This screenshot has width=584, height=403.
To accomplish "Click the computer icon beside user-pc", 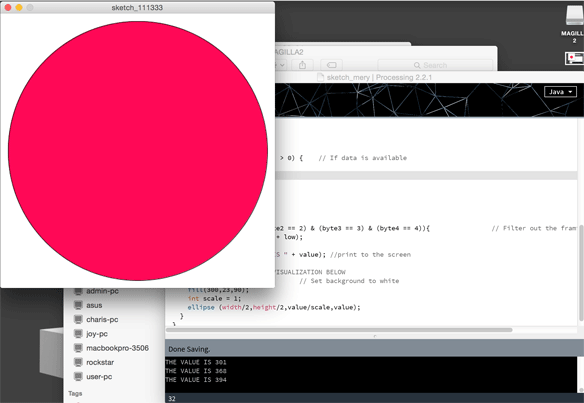I will point(78,377).
